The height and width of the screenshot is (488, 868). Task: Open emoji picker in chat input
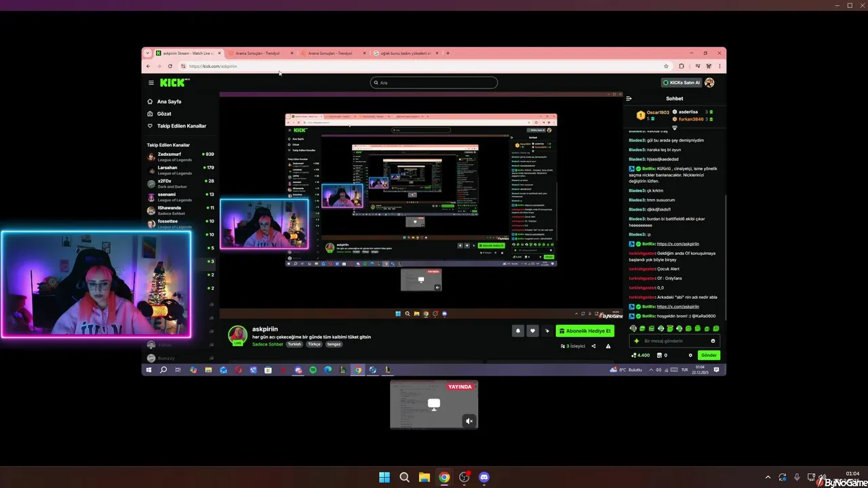coord(713,341)
